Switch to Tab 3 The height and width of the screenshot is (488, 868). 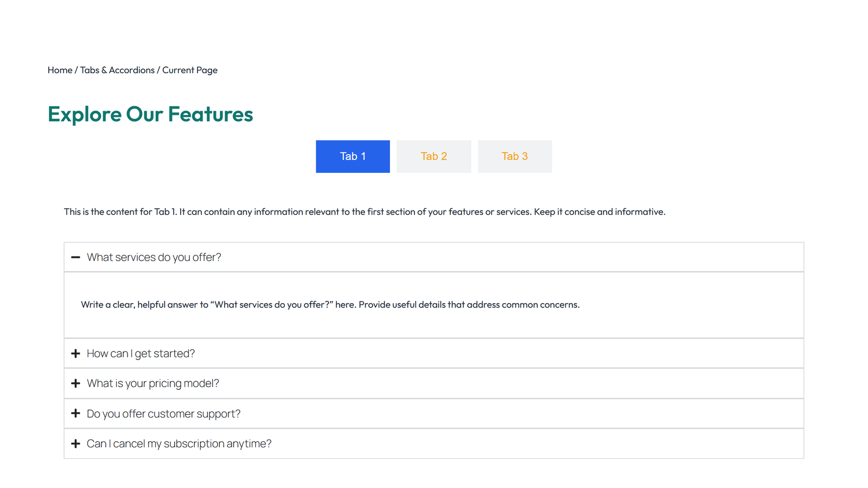point(514,157)
